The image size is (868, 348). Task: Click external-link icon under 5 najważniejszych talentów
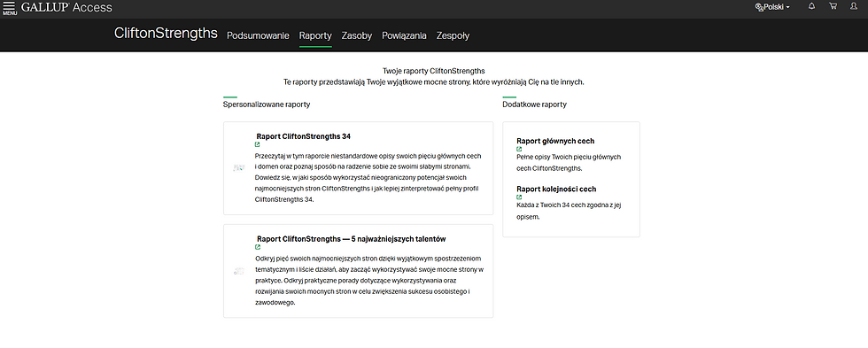(x=258, y=247)
